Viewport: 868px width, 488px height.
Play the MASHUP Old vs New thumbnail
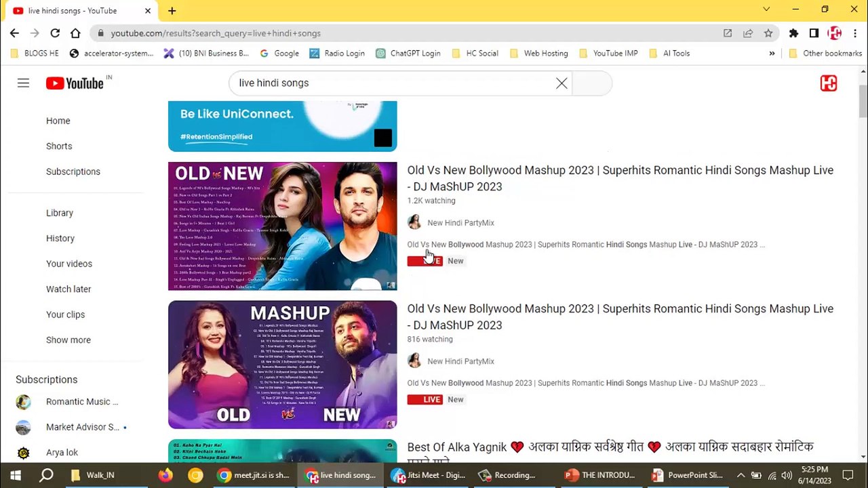click(x=282, y=365)
